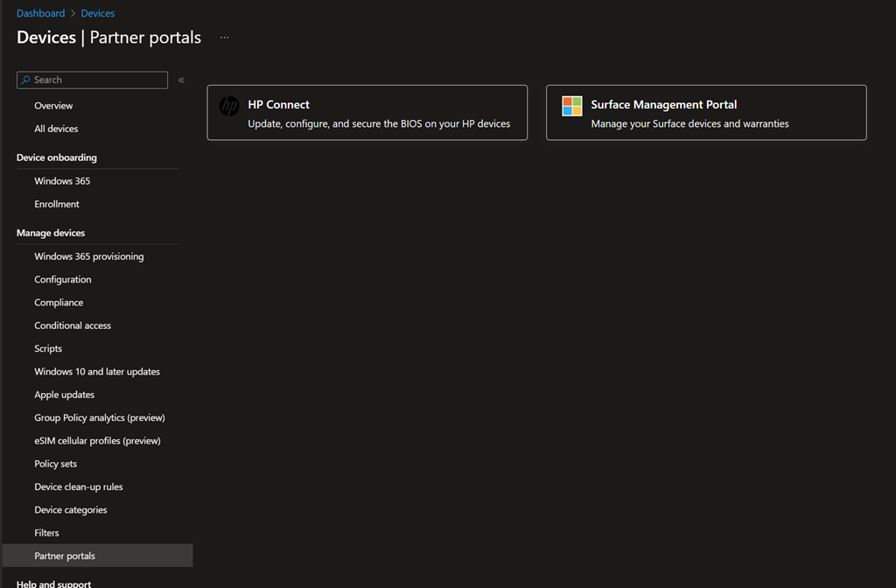896x588 pixels.
Task: Open Device clean-up rules
Action: (x=79, y=487)
